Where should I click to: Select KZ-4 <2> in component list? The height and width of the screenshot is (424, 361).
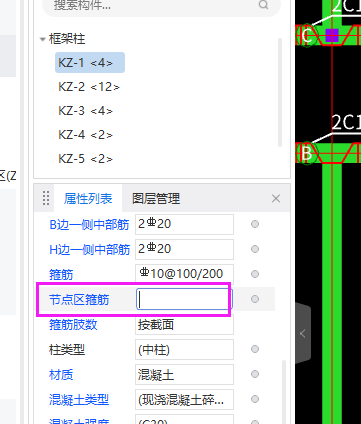86,135
